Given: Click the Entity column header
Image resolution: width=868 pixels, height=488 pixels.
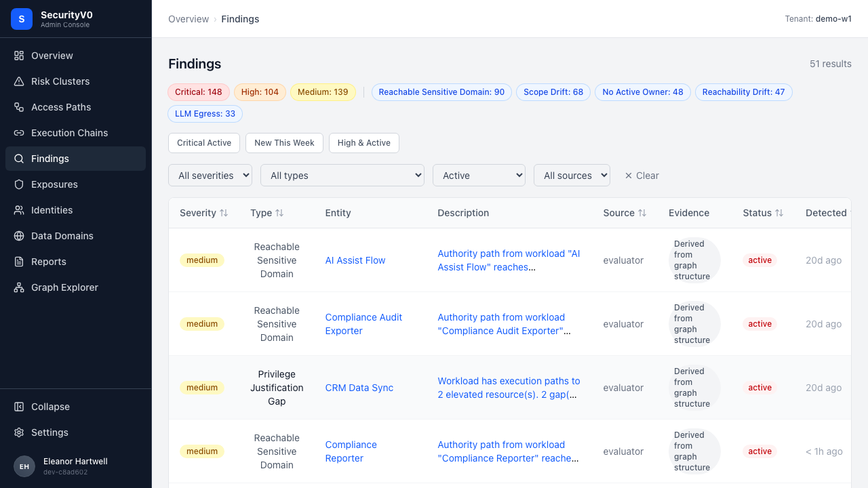Looking at the screenshot, I should click(338, 213).
